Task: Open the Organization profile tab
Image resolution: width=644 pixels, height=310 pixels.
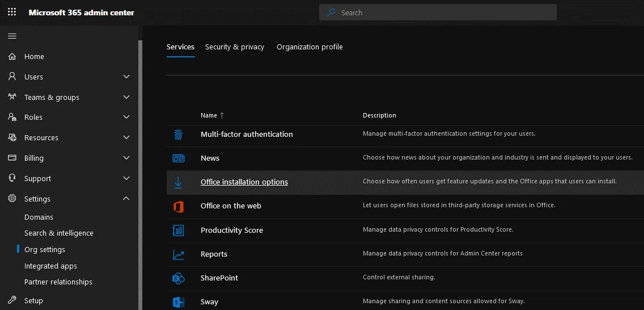Action: 310,47
